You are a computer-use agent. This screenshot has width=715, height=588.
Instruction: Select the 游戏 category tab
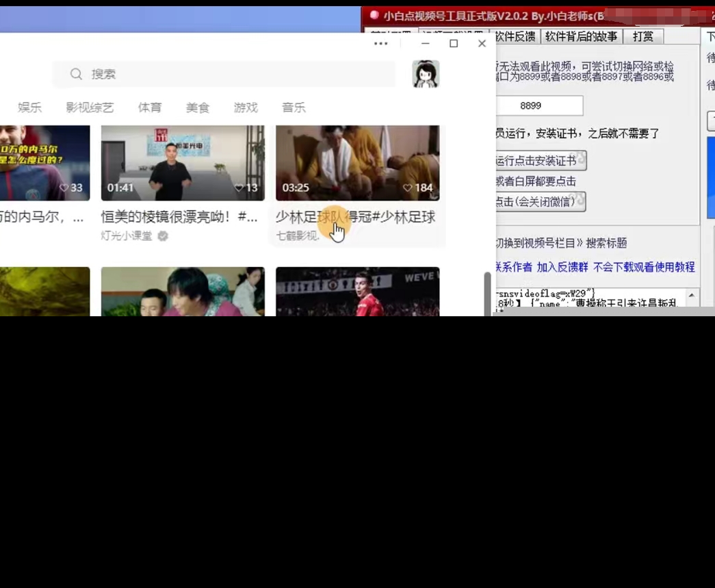pyautogui.click(x=246, y=107)
